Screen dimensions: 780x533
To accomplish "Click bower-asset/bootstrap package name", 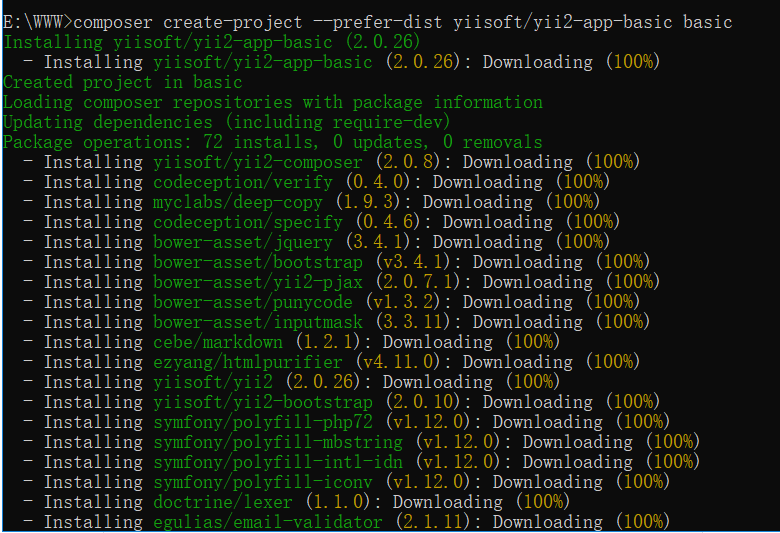I will tap(258, 262).
